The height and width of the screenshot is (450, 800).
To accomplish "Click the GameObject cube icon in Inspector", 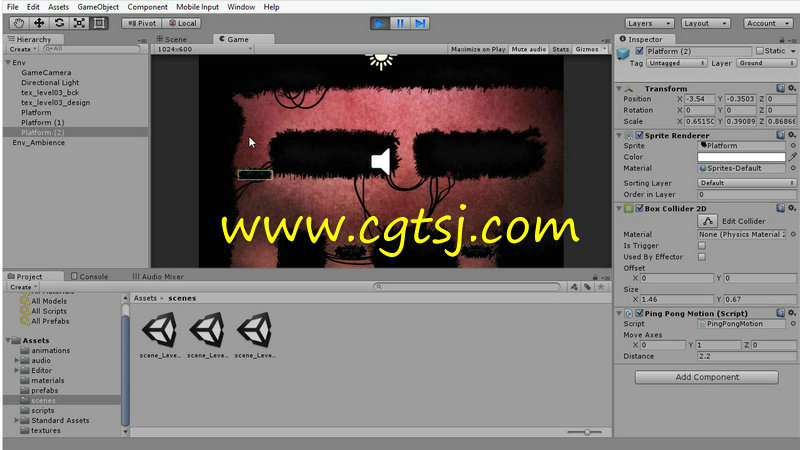I will tap(623, 54).
